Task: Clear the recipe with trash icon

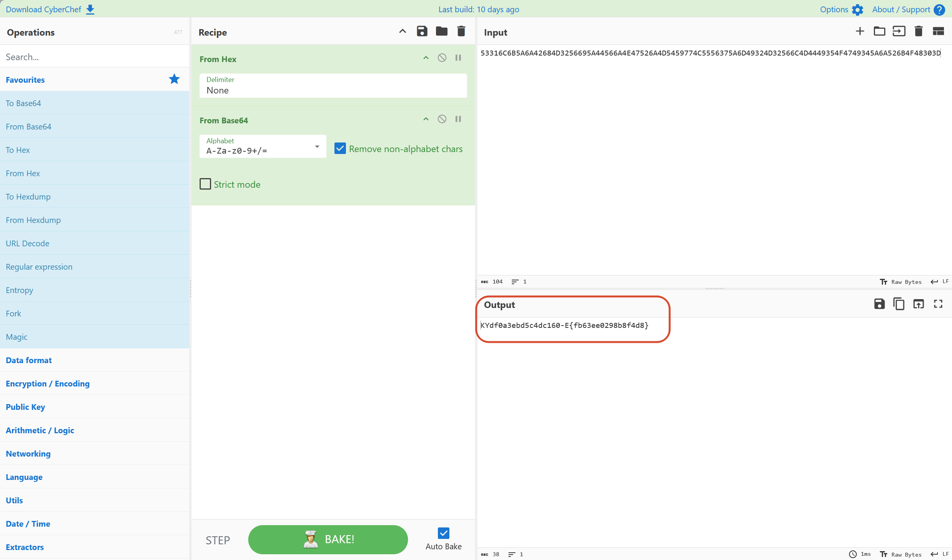Action: 461,32
